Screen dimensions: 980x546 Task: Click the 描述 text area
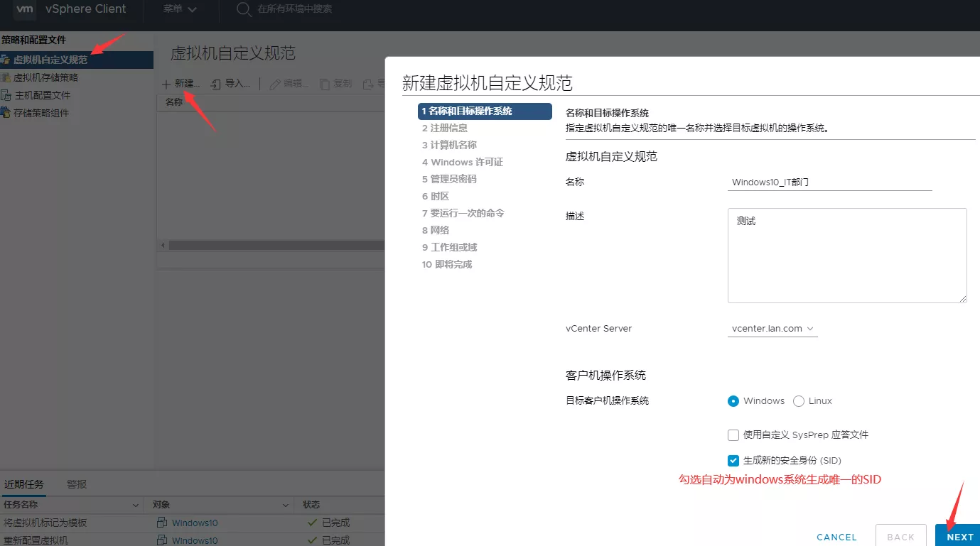point(847,256)
